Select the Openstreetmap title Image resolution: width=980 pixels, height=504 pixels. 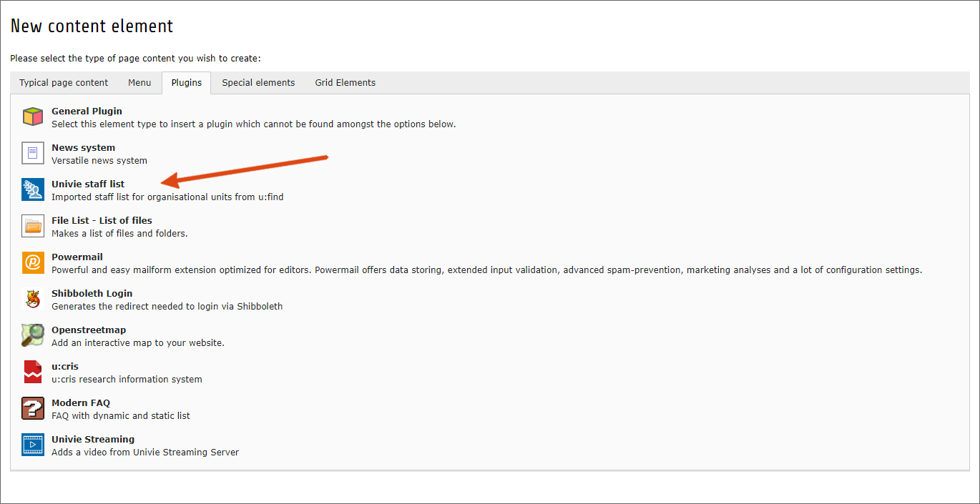point(89,330)
